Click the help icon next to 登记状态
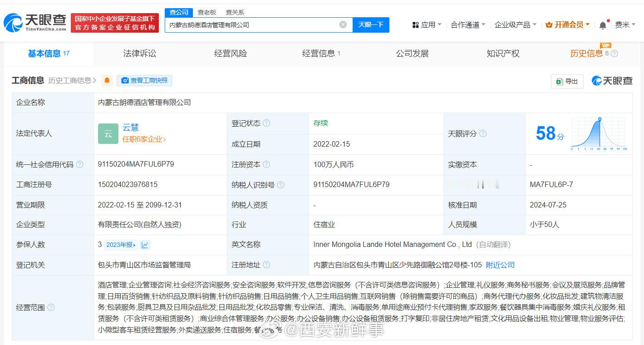The height and width of the screenshot is (345, 644). point(266,123)
